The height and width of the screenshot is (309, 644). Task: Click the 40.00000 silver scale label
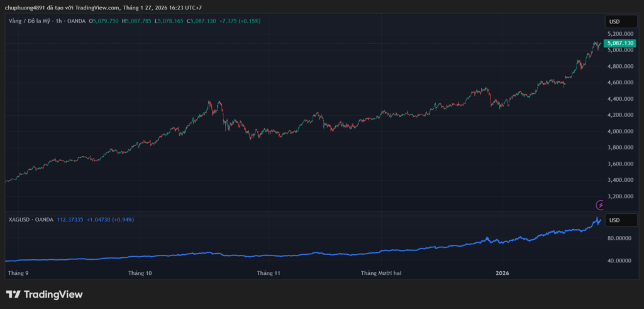coord(620,260)
